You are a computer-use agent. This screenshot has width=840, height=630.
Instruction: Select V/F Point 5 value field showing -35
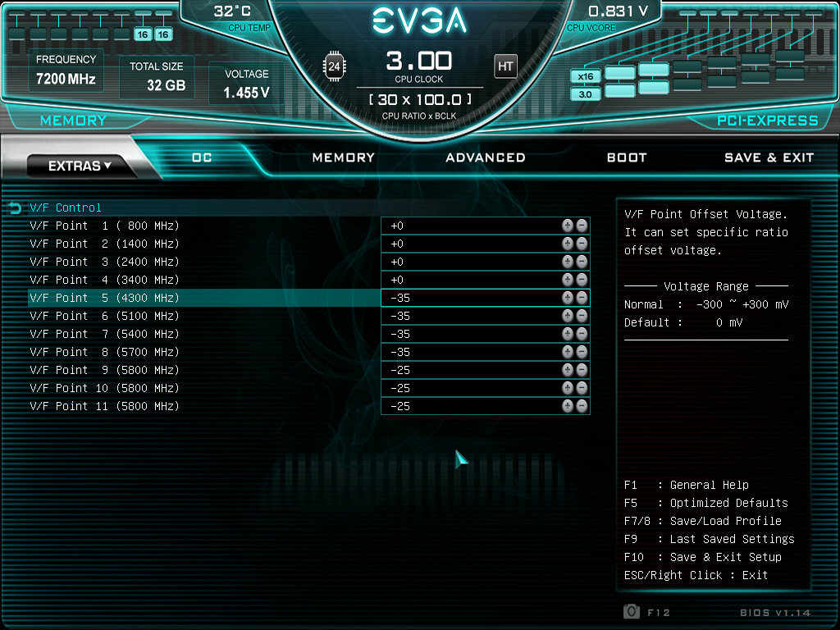tap(486, 298)
